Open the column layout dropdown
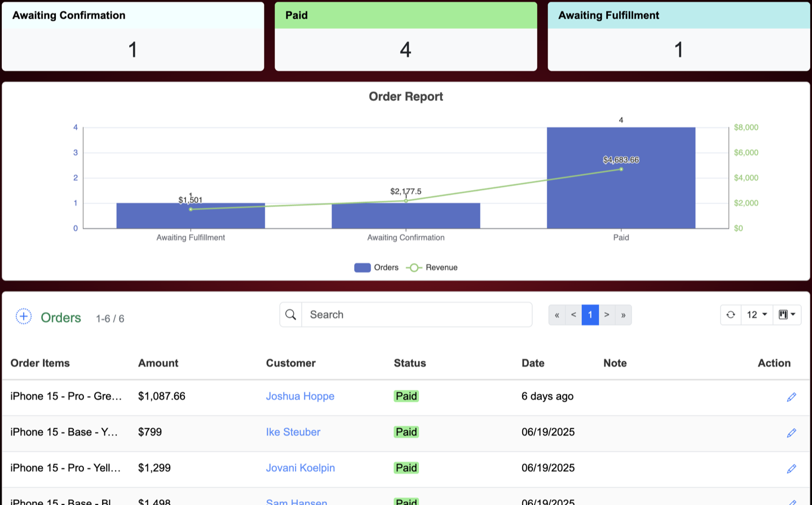The image size is (812, 505). pyautogui.click(x=787, y=314)
